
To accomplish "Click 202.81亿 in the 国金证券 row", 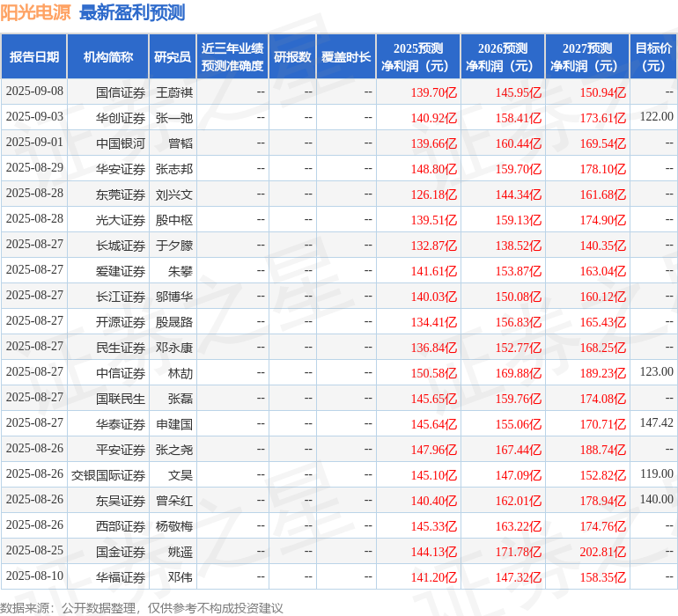I will [x=603, y=552].
